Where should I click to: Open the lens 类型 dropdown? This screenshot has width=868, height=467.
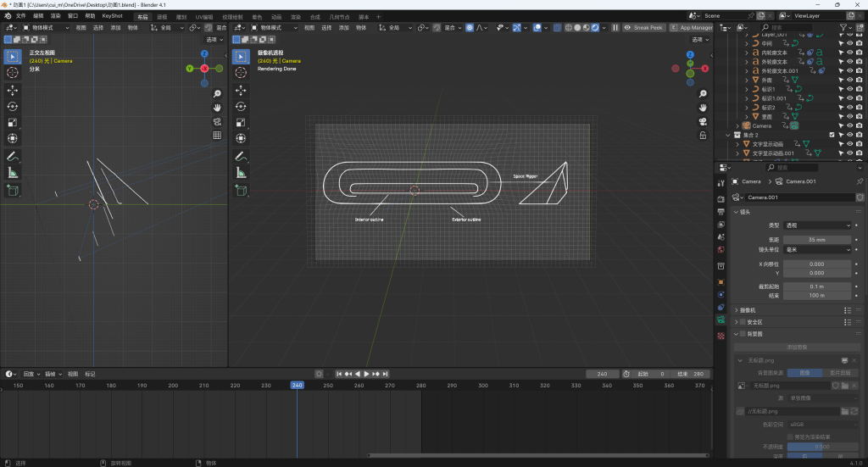coord(817,225)
